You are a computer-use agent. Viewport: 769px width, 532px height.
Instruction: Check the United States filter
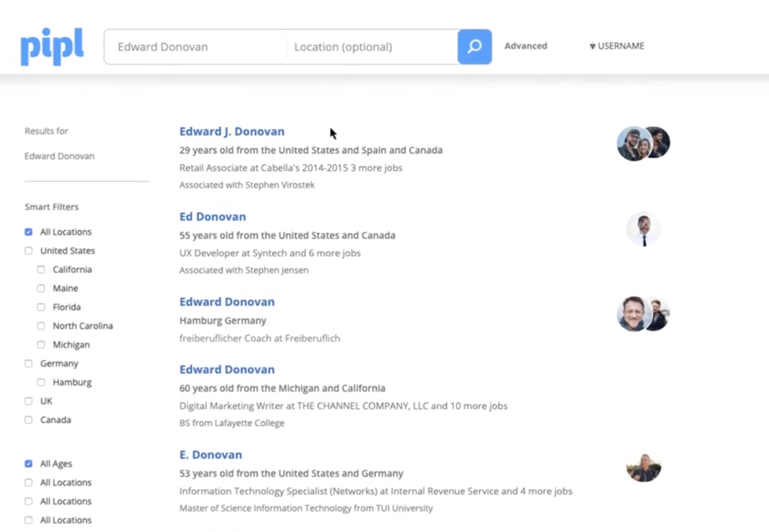(x=29, y=251)
